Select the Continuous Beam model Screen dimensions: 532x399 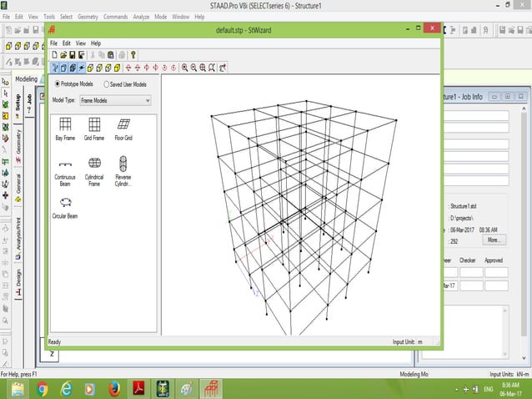coord(65,165)
